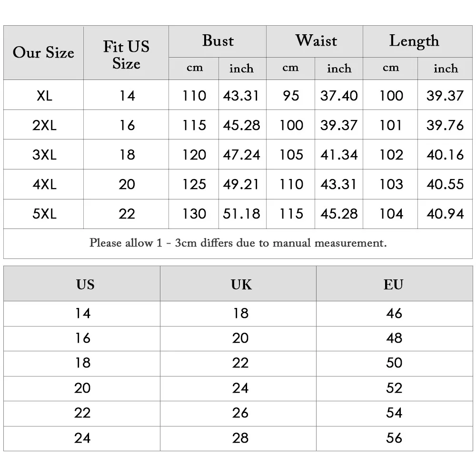Click the EU column header
The height and width of the screenshot is (476, 476).
click(x=394, y=285)
